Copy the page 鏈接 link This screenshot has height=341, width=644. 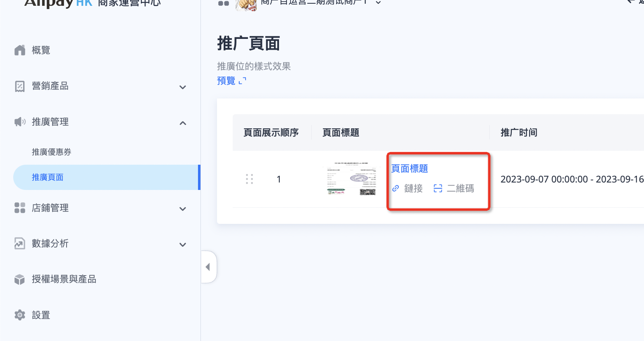408,188
